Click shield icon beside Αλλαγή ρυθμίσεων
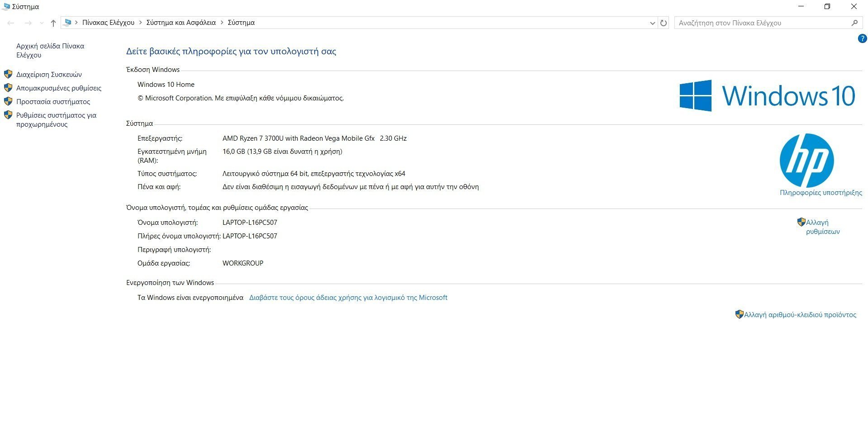The image size is (868, 432). coord(801,222)
